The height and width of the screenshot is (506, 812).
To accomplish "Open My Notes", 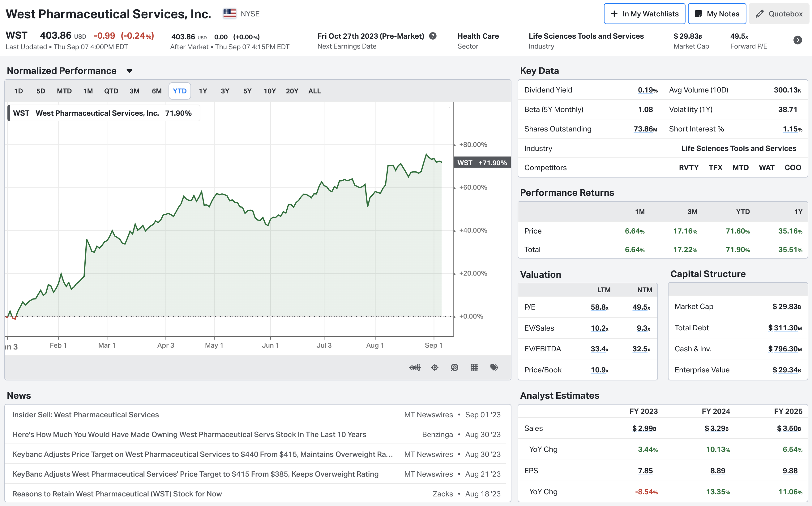I will pyautogui.click(x=717, y=14).
